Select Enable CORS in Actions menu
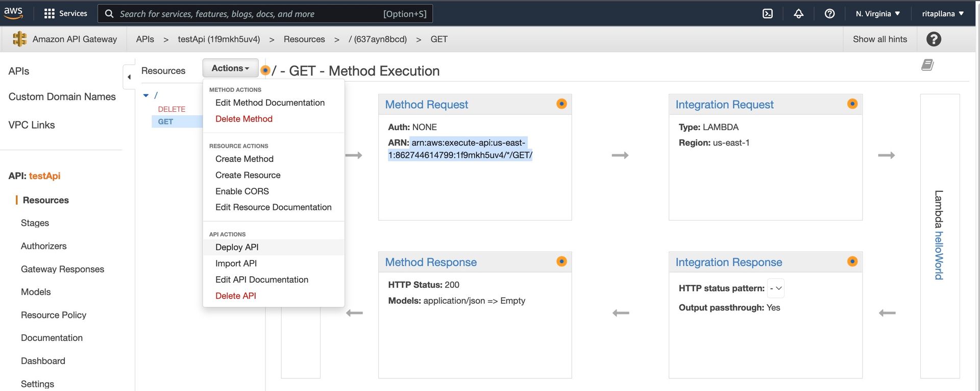This screenshot has height=391, width=980. tap(242, 191)
